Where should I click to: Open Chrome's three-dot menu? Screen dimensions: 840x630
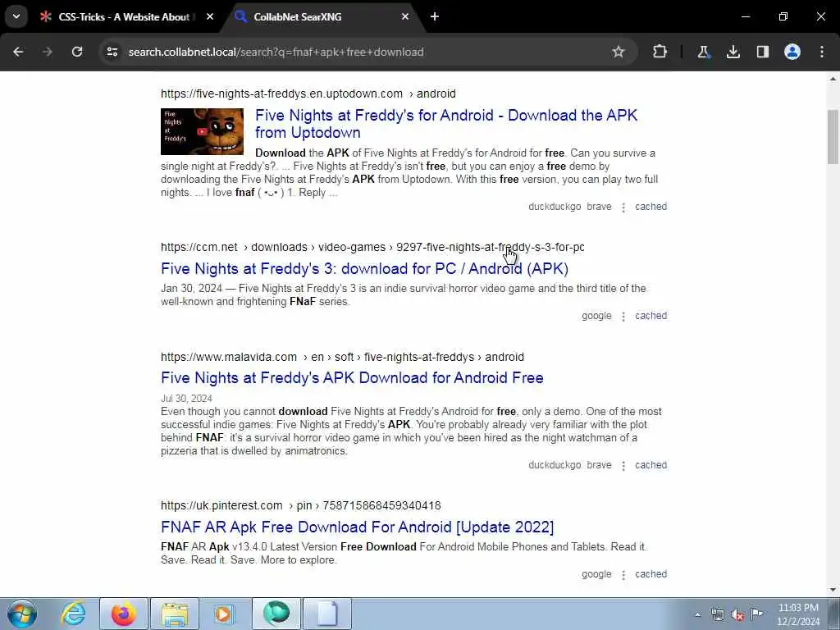(x=822, y=52)
